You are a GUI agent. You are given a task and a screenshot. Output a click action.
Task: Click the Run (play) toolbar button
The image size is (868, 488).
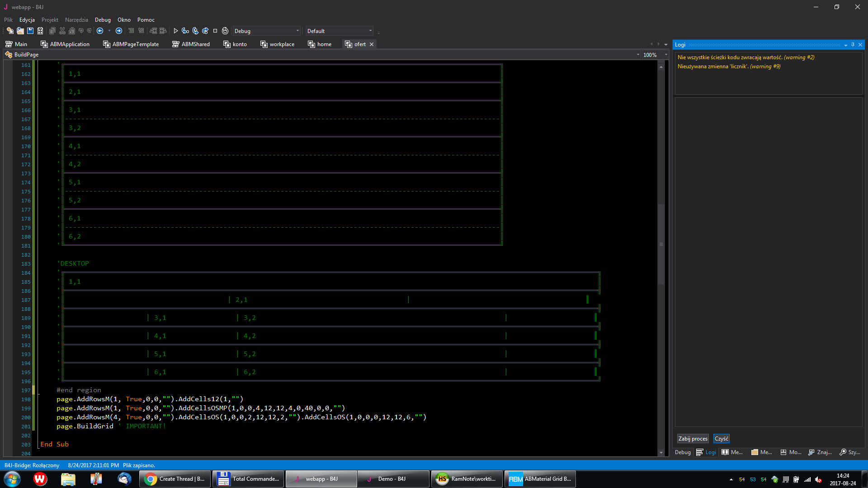176,31
